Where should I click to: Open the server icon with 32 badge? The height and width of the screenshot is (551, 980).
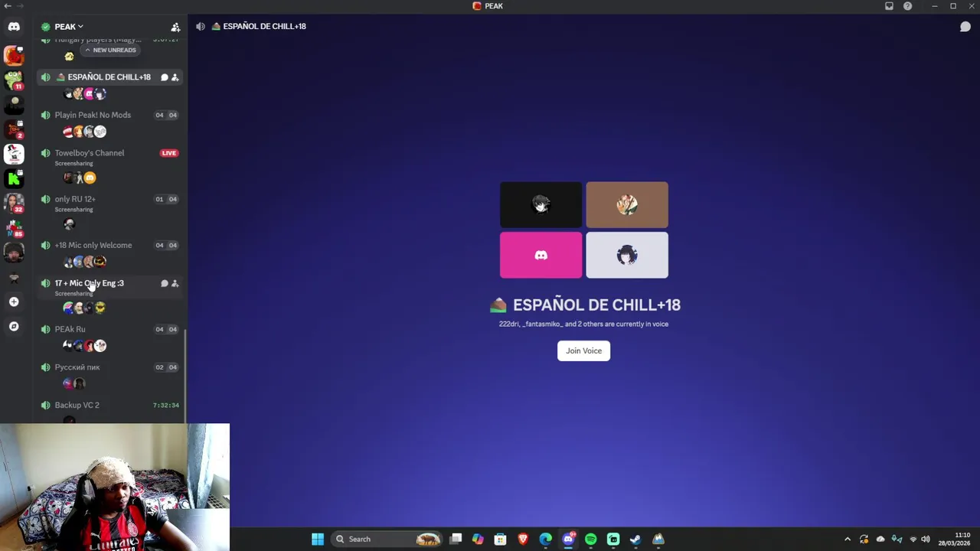[x=14, y=203]
